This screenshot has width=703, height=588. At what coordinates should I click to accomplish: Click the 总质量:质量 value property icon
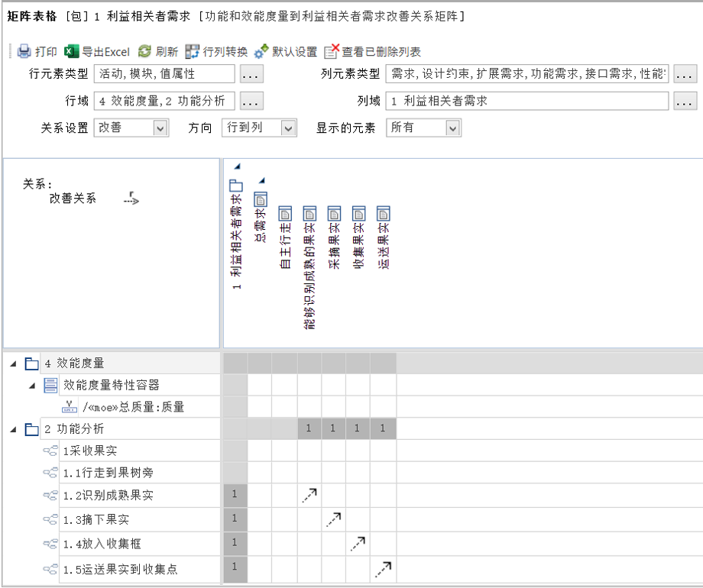point(69,407)
